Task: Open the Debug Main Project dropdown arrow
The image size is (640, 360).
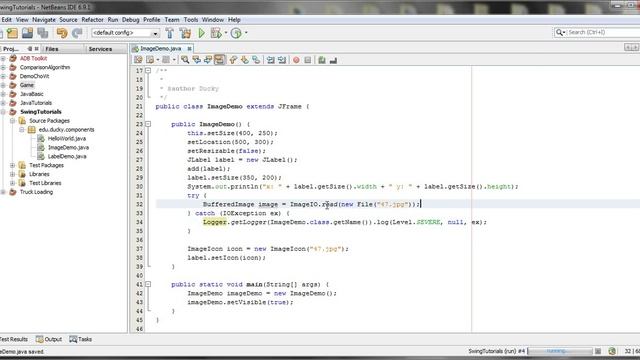Action: [x=226, y=33]
